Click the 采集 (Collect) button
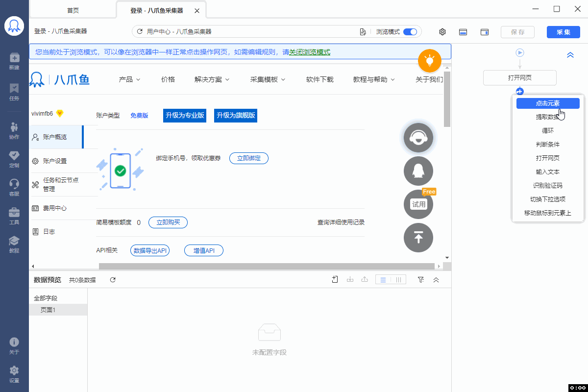588x392 pixels. tap(563, 32)
